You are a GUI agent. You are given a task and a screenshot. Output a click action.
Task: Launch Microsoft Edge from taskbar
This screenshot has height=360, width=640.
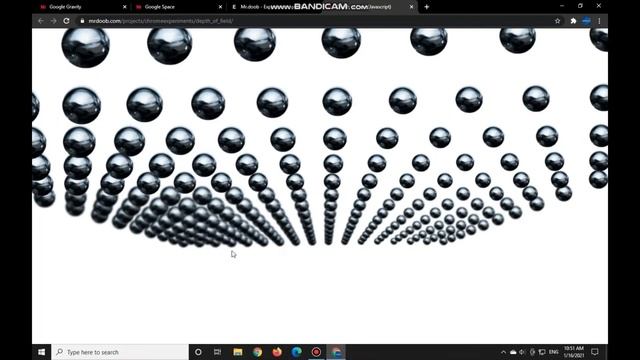tap(297, 352)
